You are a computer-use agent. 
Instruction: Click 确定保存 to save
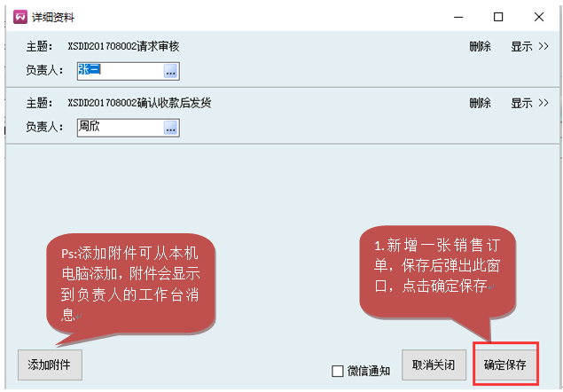point(504,365)
